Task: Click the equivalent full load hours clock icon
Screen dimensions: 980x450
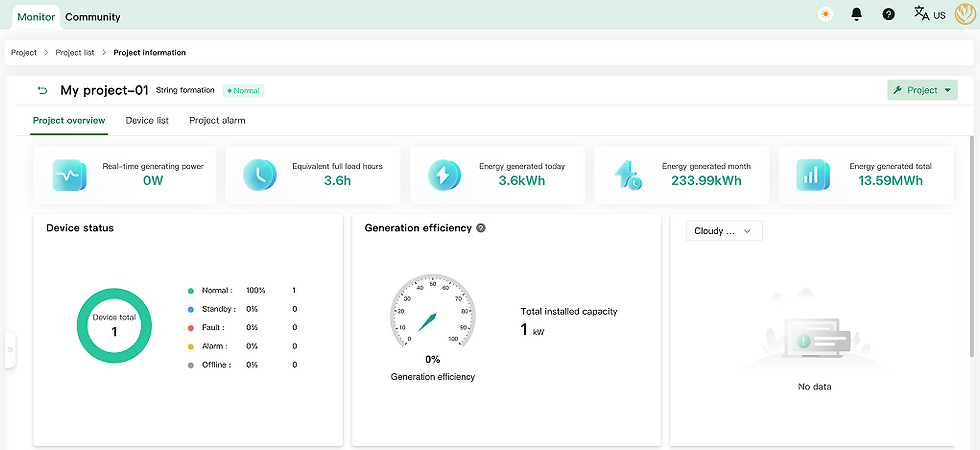Action: 259,175
